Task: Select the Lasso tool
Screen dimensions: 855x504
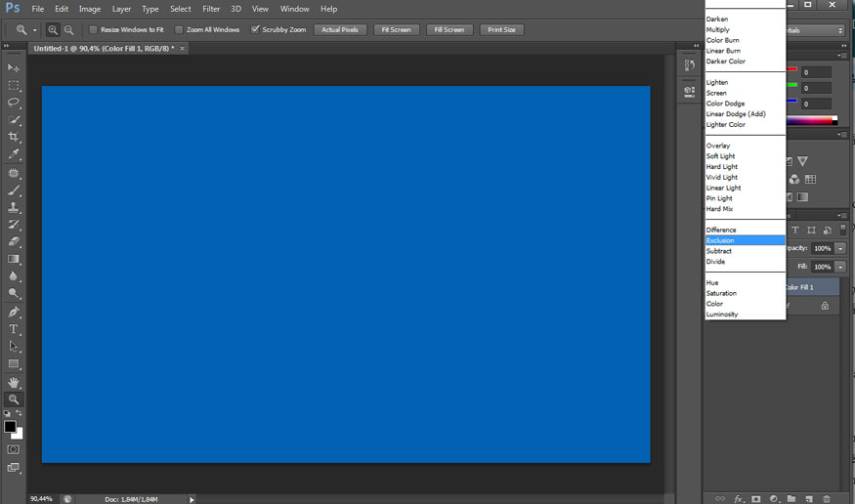Action: 14,103
